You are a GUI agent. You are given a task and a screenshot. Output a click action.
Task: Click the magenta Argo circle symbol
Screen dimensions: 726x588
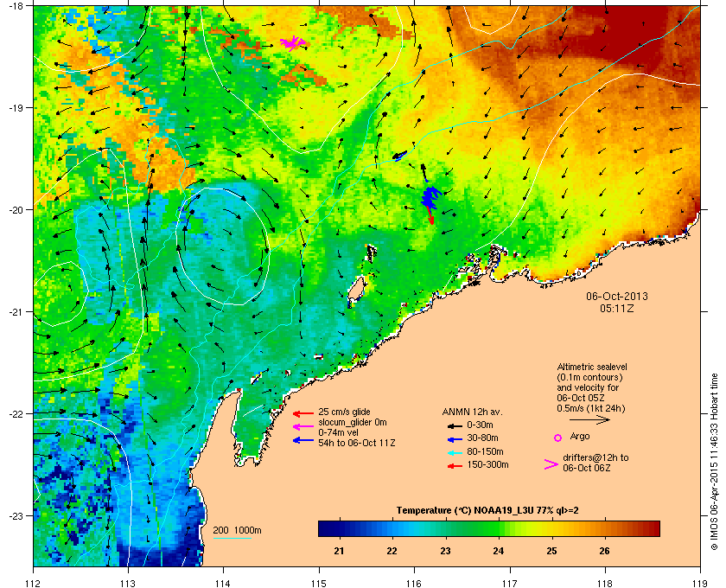(x=558, y=438)
